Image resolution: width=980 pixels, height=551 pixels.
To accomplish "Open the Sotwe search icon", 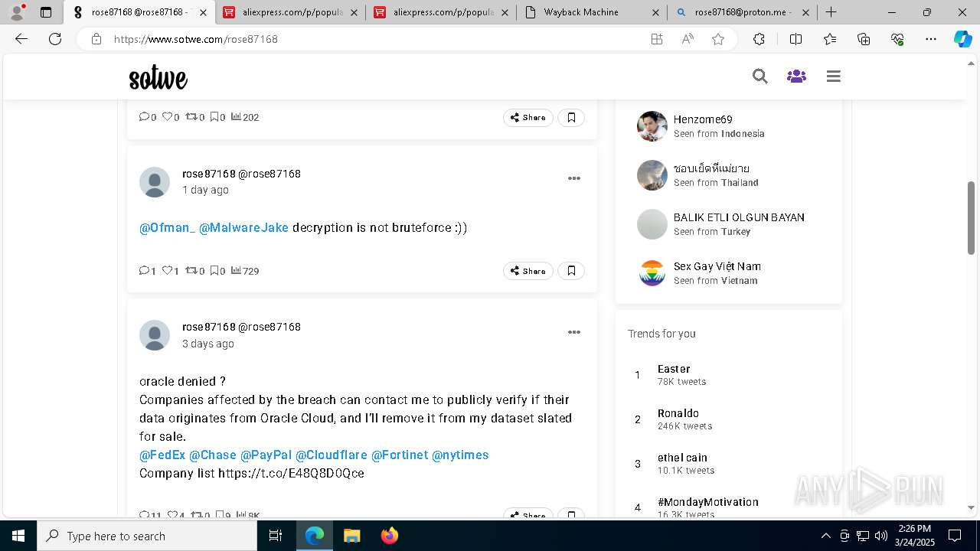I will click(x=759, y=77).
